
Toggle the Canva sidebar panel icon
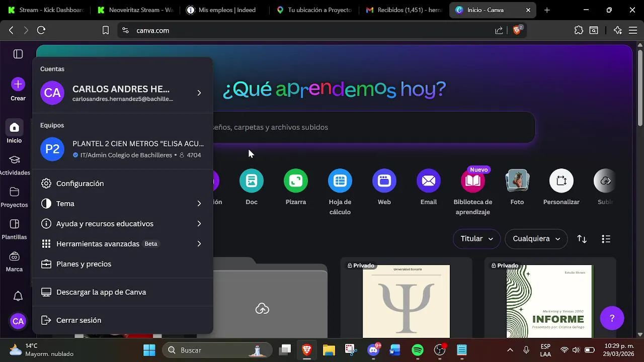(18, 54)
